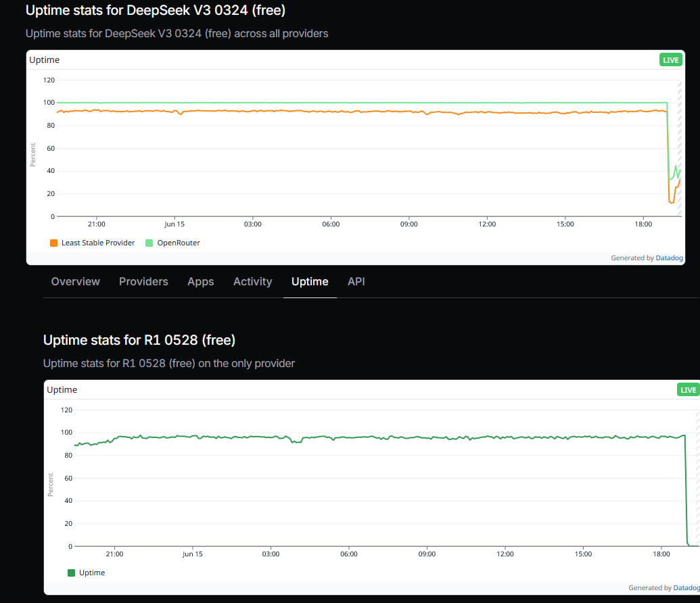Click the Percent axis title on DeepSeek chart
This screenshot has height=603, width=700.
[x=32, y=155]
